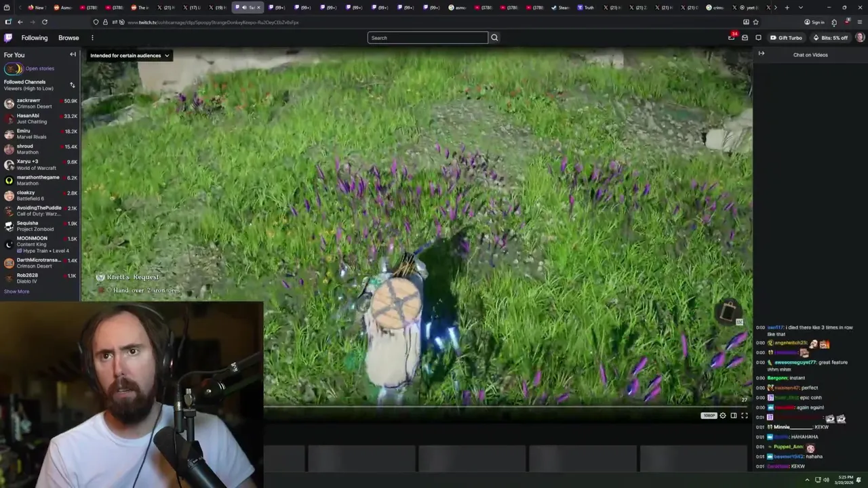Open zackrawrr's channel in sidebar

coord(40,103)
